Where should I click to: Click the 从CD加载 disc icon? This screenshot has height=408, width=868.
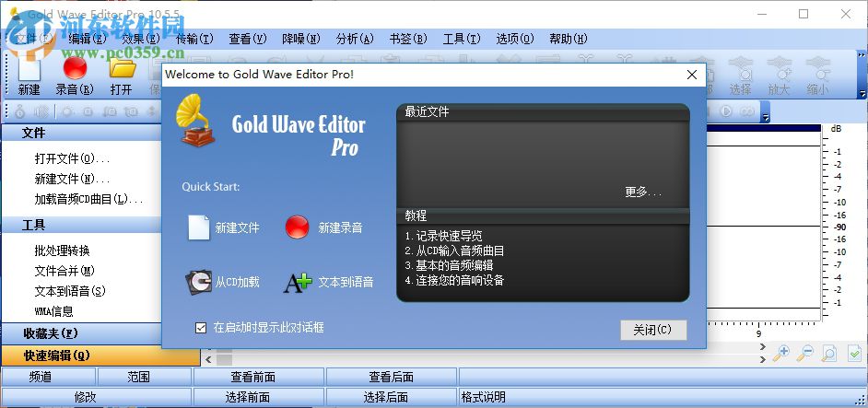point(198,283)
